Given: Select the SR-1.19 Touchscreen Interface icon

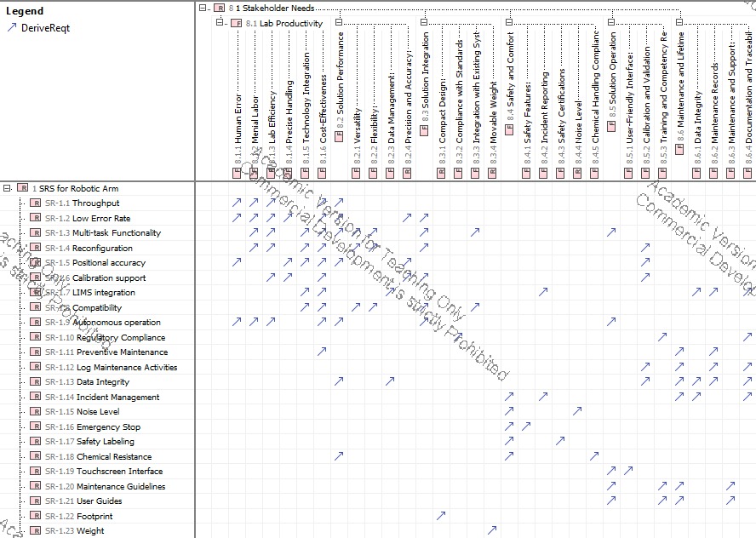Looking at the screenshot, I should point(35,471).
